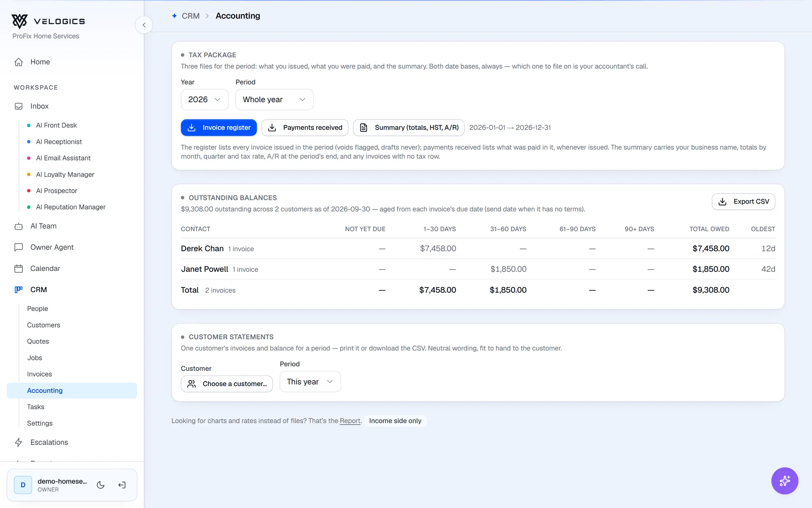Open the This year statement period dropdown

[310, 382]
